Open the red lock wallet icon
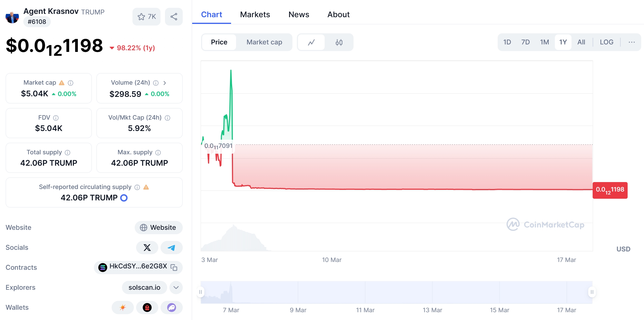 pyautogui.click(x=147, y=307)
